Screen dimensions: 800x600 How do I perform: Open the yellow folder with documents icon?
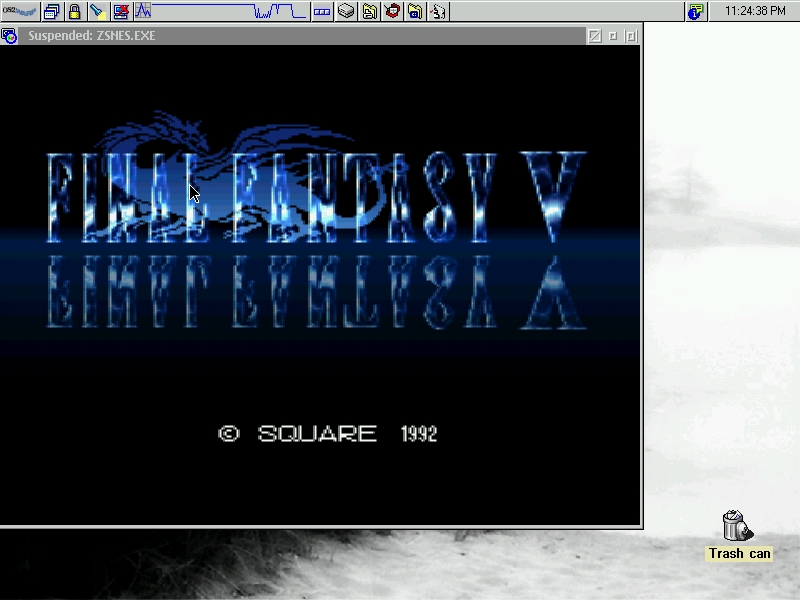pyautogui.click(x=369, y=11)
